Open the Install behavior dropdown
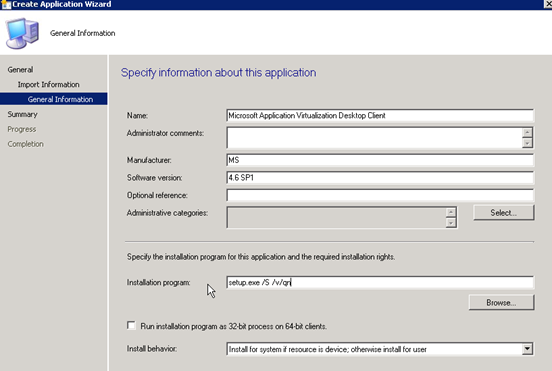This screenshot has width=552, height=371. coord(527,349)
